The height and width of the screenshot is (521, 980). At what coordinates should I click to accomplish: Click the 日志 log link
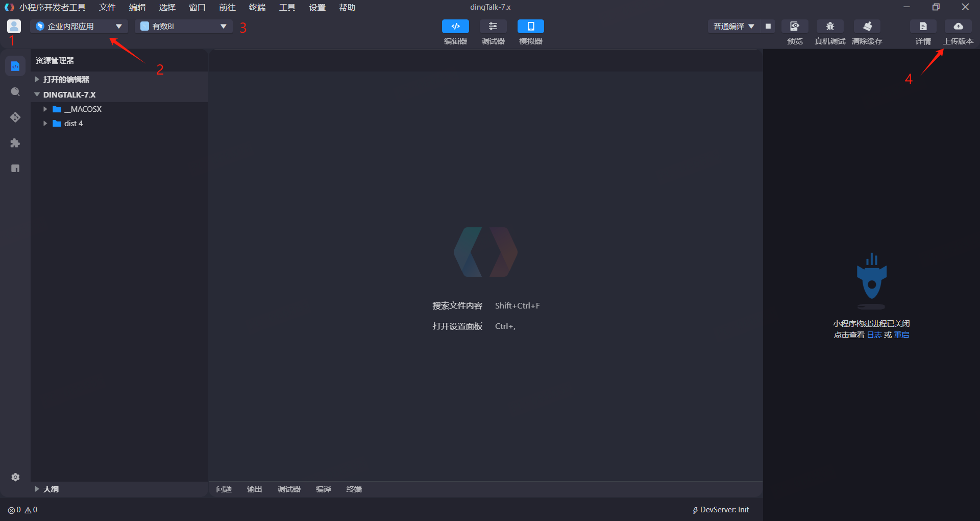point(874,335)
